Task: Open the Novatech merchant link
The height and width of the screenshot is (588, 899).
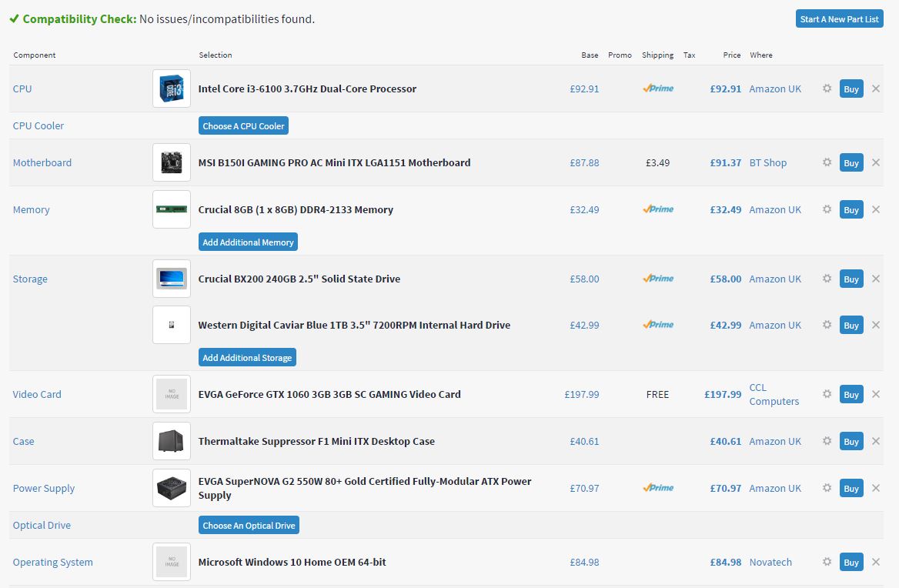Action: click(770, 562)
